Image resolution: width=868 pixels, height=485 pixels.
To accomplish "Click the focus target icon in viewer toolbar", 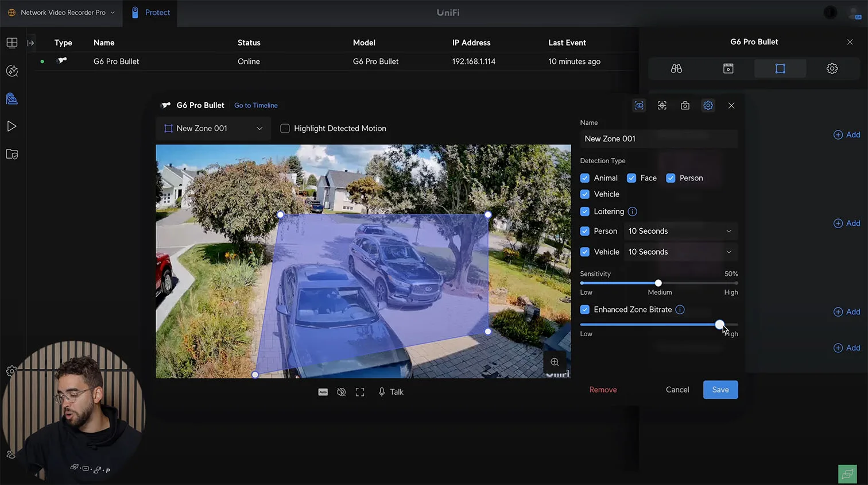I will tap(662, 106).
